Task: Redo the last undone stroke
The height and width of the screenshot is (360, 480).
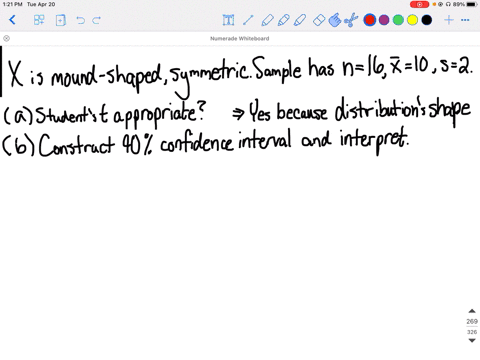Action: [96, 20]
